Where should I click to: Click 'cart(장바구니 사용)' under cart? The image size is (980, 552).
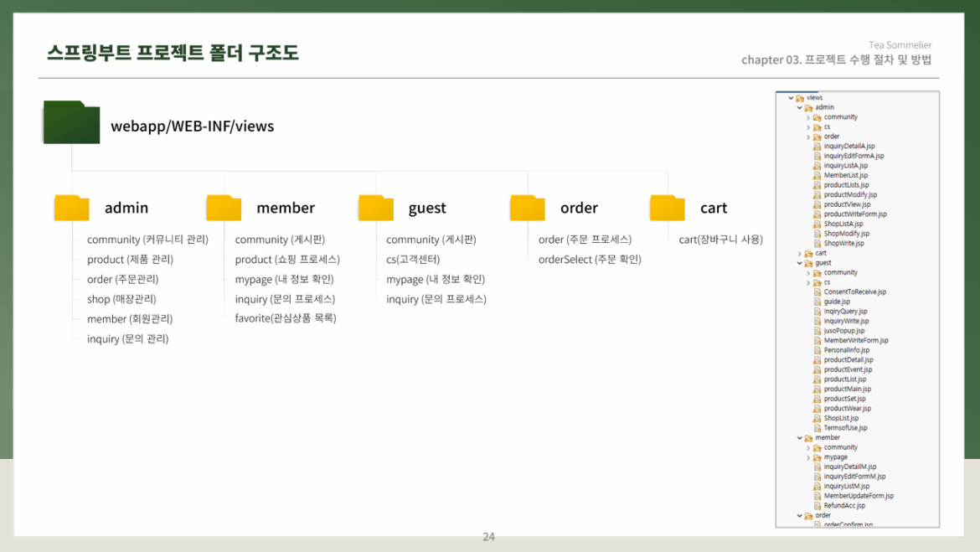click(720, 240)
